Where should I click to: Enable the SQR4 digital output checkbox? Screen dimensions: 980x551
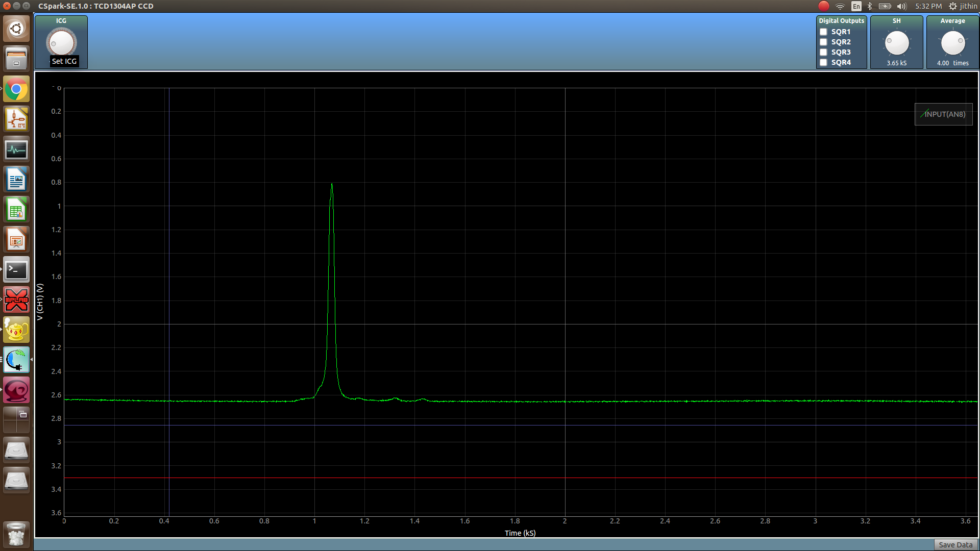point(823,62)
